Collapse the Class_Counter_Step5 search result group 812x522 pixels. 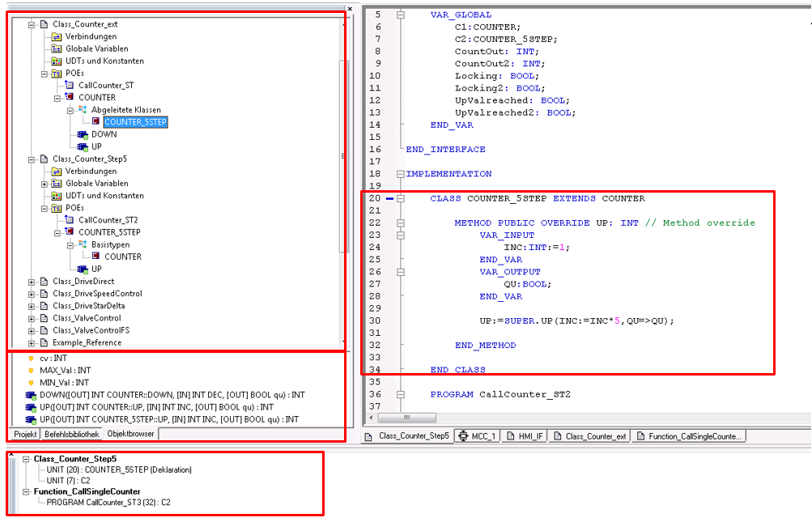click(26, 459)
